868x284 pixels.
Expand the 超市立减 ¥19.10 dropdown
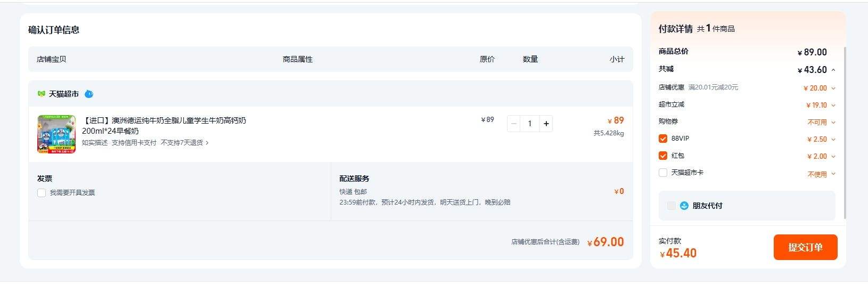(833, 106)
